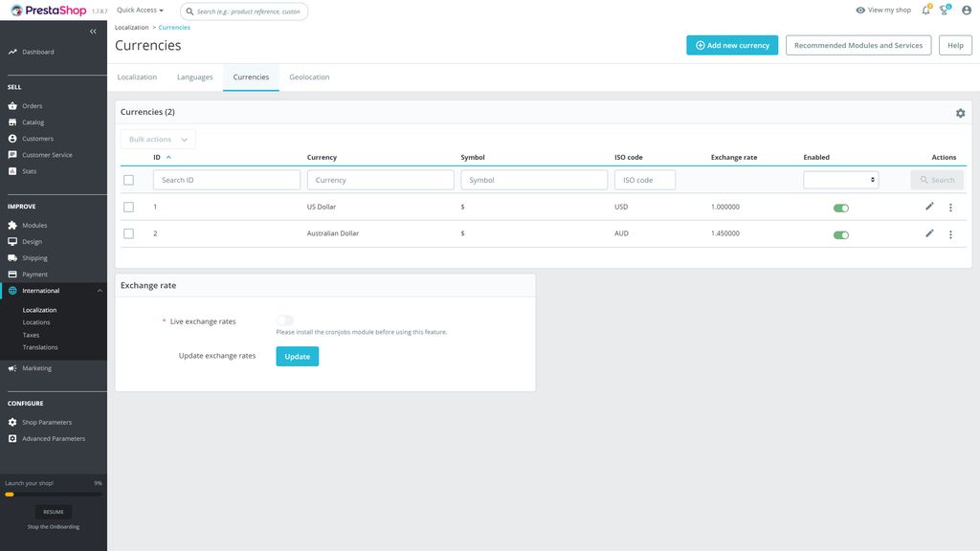The width and height of the screenshot is (980, 551).
Task: Switch to the Languages tab
Action: 194,76
